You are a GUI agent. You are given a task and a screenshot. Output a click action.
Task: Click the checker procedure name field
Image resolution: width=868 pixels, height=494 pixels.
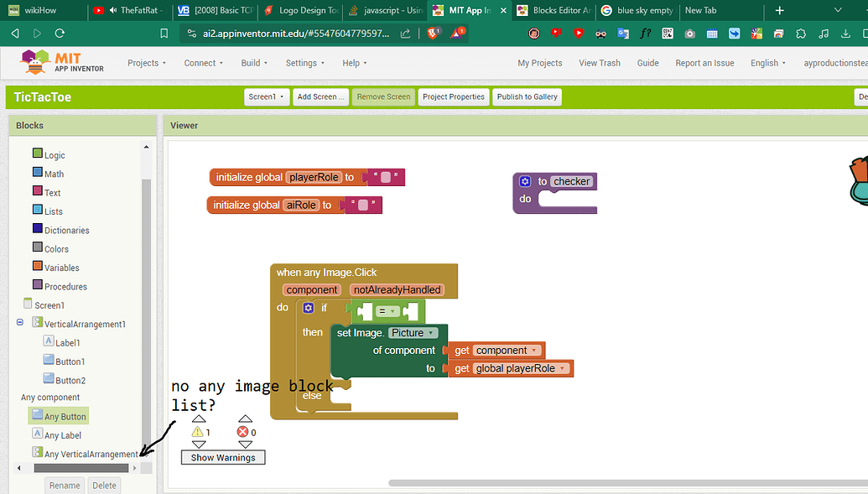(x=571, y=182)
